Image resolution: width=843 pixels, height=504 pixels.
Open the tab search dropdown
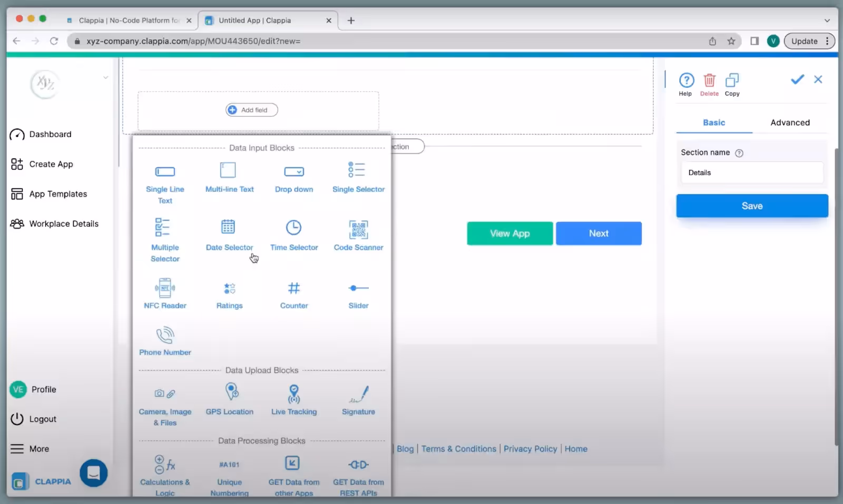(827, 21)
